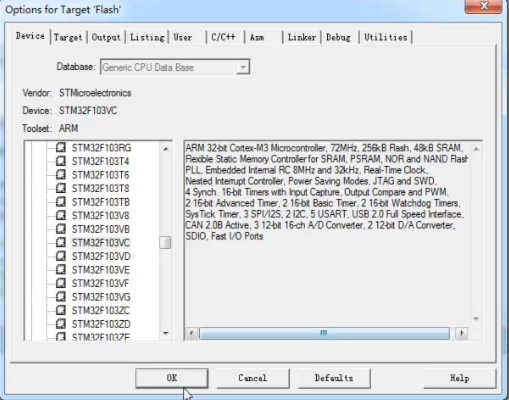This screenshot has width=509, height=400.
Task: Click the device list up-arrow
Action: 166,149
